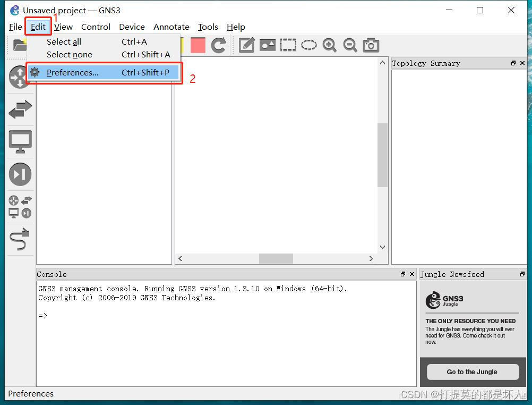The image size is (532, 405).
Task: Browse switches in device sidebar
Action: click(20, 109)
